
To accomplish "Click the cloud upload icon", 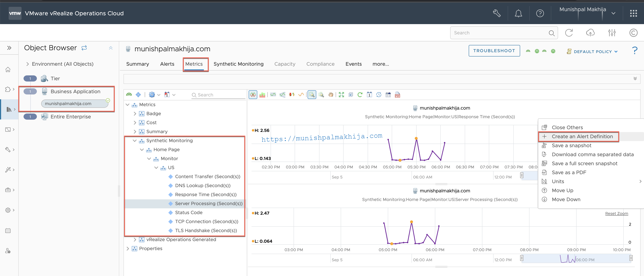I will (x=590, y=33).
